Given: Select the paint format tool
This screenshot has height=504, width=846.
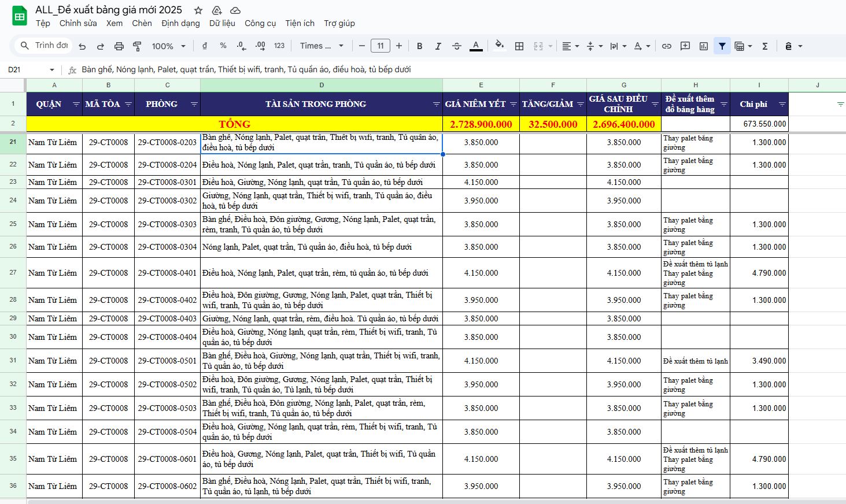Looking at the screenshot, I should click(x=137, y=46).
